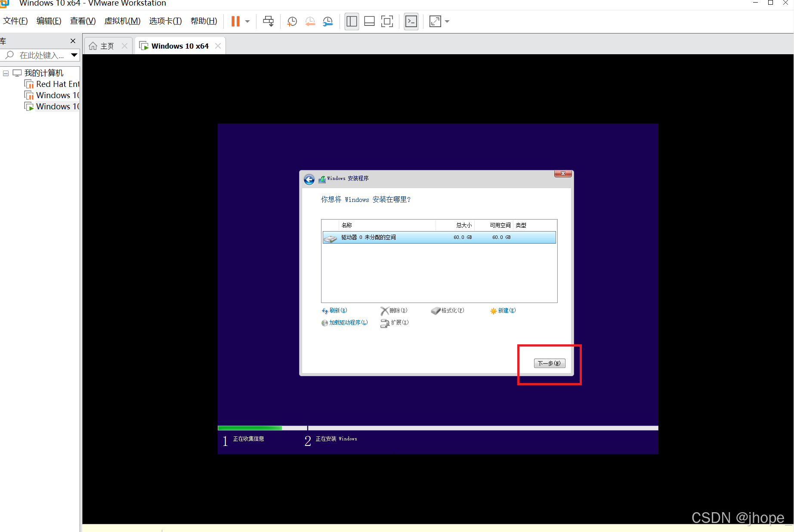794x532 pixels.
Task: Toggle the library sidebar view icon
Action: pos(352,22)
